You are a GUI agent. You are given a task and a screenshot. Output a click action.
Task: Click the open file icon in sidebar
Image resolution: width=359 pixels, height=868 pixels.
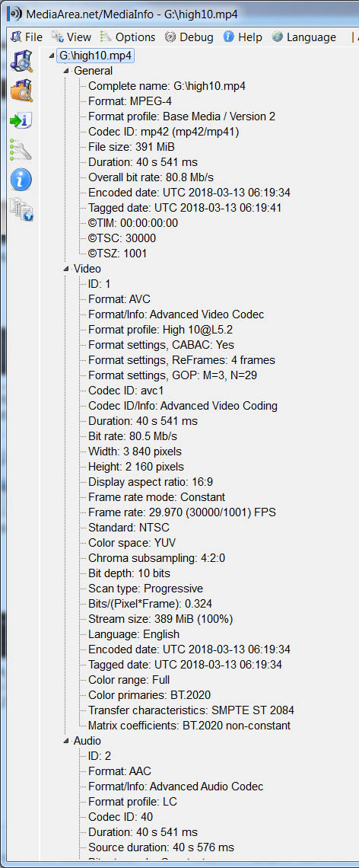tap(21, 60)
